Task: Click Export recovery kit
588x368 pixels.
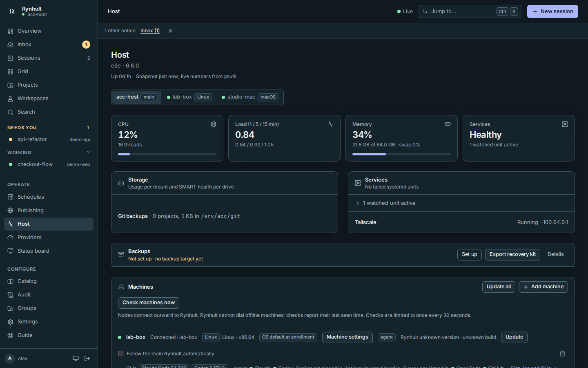Action: coord(512,255)
